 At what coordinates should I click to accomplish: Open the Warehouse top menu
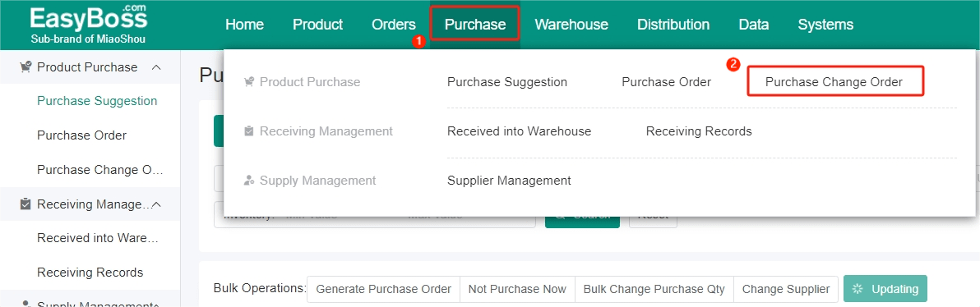tap(571, 25)
